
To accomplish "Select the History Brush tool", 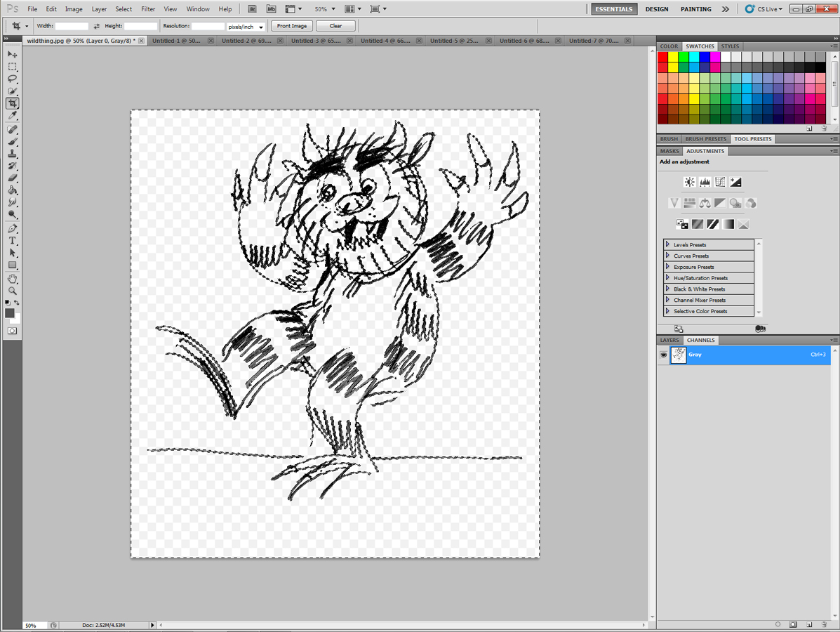I will [x=13, y=166].
